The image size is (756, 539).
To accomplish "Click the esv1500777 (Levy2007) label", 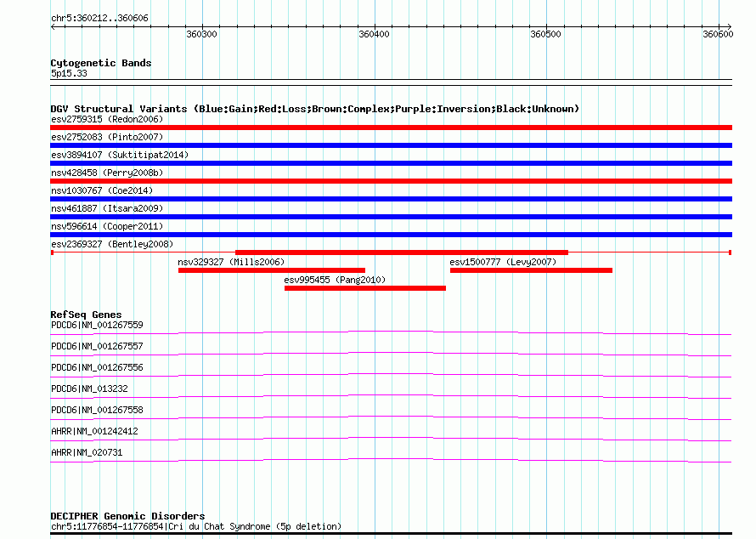I will pos(503,262).
